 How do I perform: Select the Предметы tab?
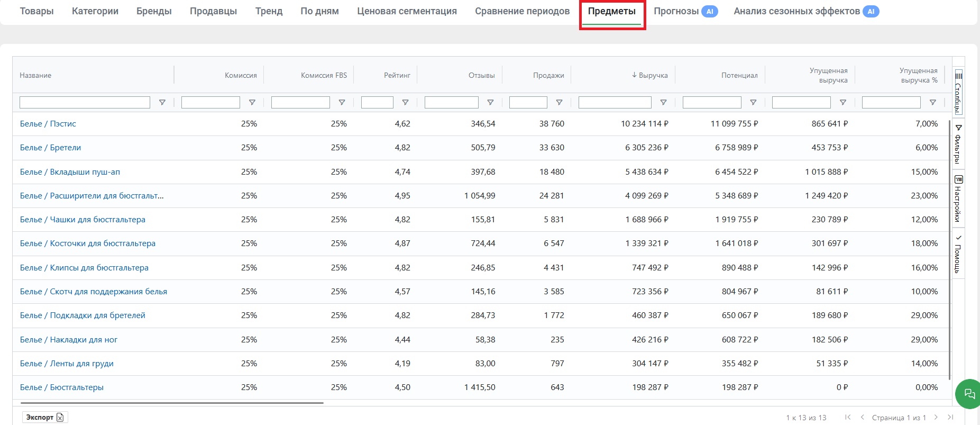(612, 11)
